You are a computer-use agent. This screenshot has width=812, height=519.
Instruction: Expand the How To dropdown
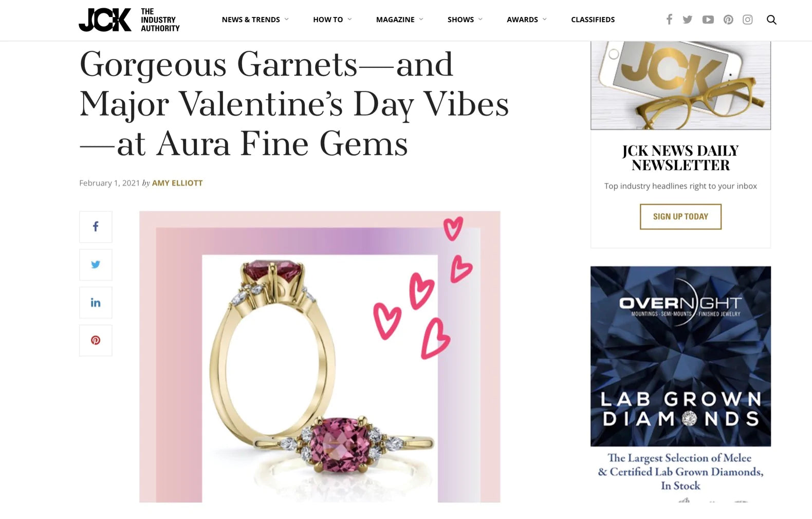332,20
